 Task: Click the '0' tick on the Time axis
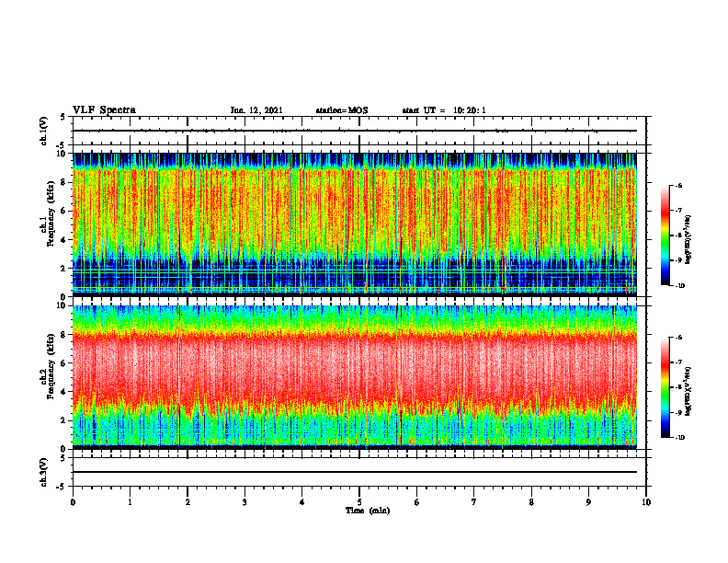73,502
